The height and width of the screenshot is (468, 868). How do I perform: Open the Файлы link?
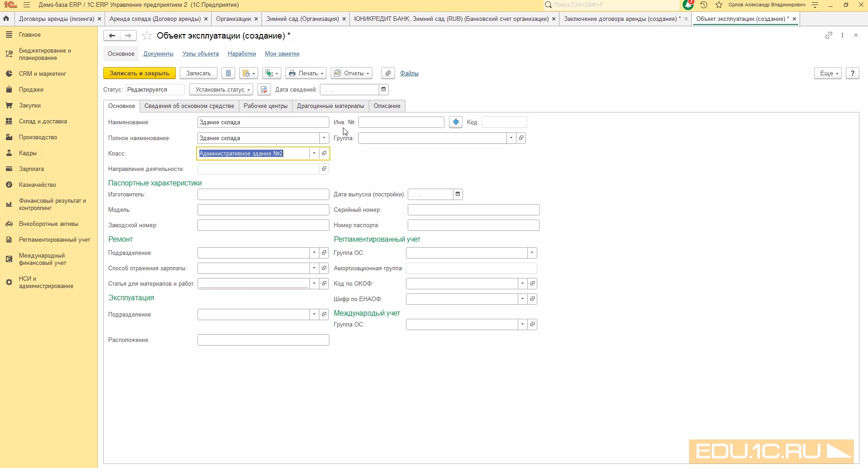point(409,73)
